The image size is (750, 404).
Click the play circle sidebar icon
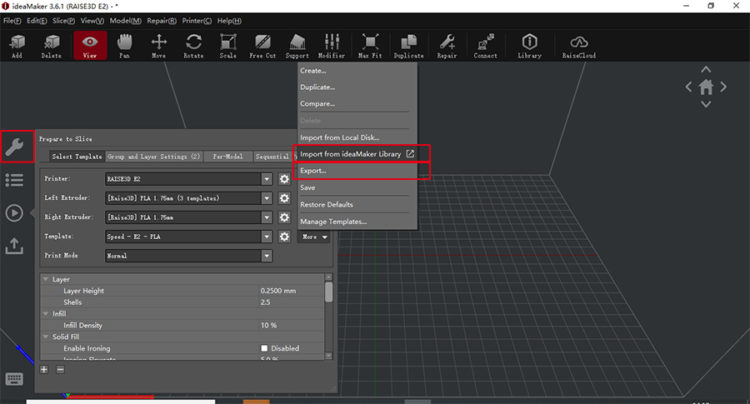[x=14, y=213]
